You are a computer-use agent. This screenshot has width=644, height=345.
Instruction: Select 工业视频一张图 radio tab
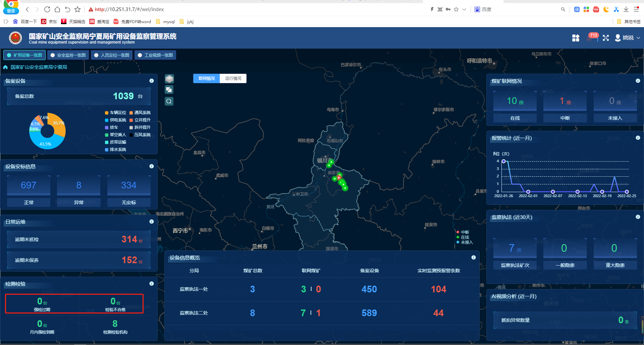(x=155, y=55)
